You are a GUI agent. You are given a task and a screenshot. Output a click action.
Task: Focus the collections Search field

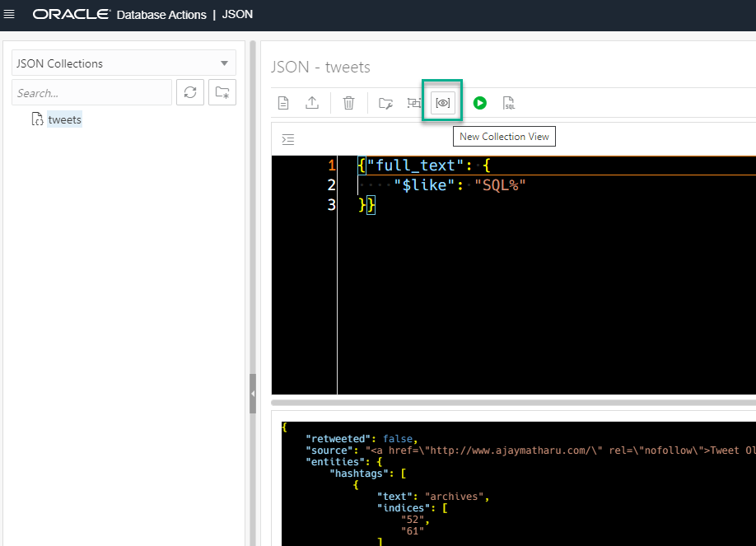91,92
